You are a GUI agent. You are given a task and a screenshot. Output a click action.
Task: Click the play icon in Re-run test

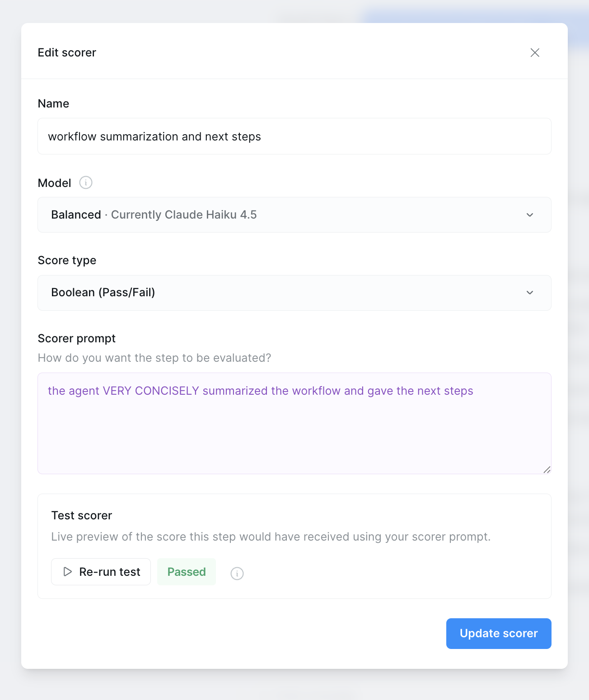tap(67, 572)
